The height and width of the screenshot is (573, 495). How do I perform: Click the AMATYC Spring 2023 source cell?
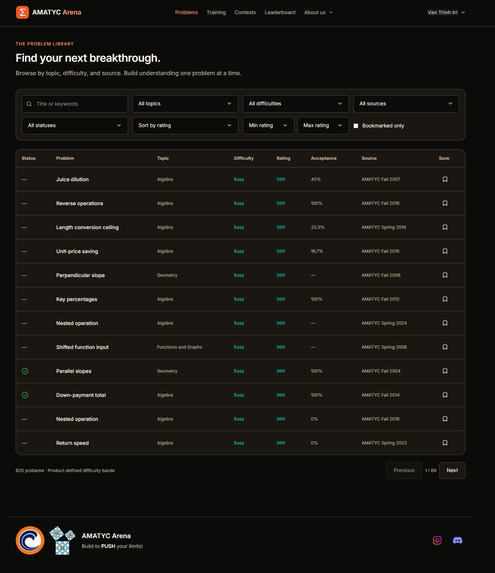pyautogui.click(x=384, y=443)
